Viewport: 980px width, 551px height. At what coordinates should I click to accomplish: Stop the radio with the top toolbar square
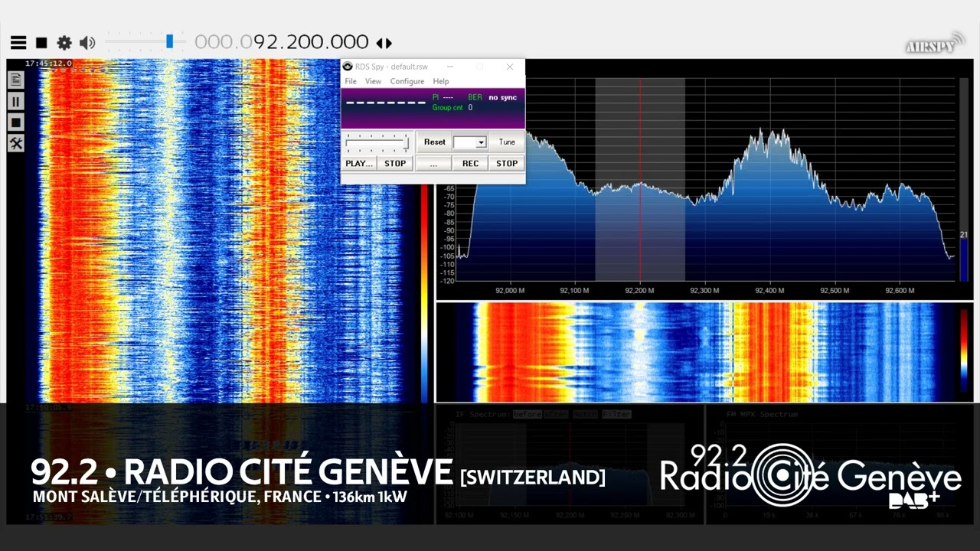tap(41, 43)
